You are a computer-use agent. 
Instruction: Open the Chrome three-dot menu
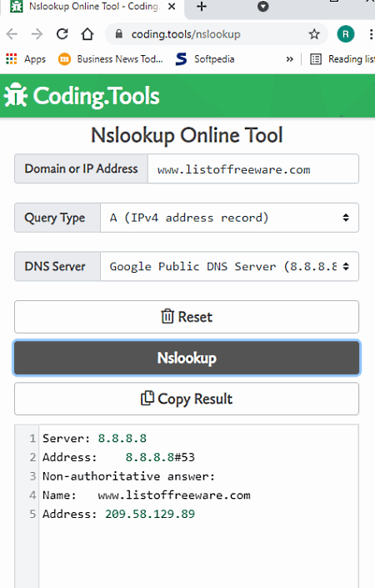coord(371,34)
